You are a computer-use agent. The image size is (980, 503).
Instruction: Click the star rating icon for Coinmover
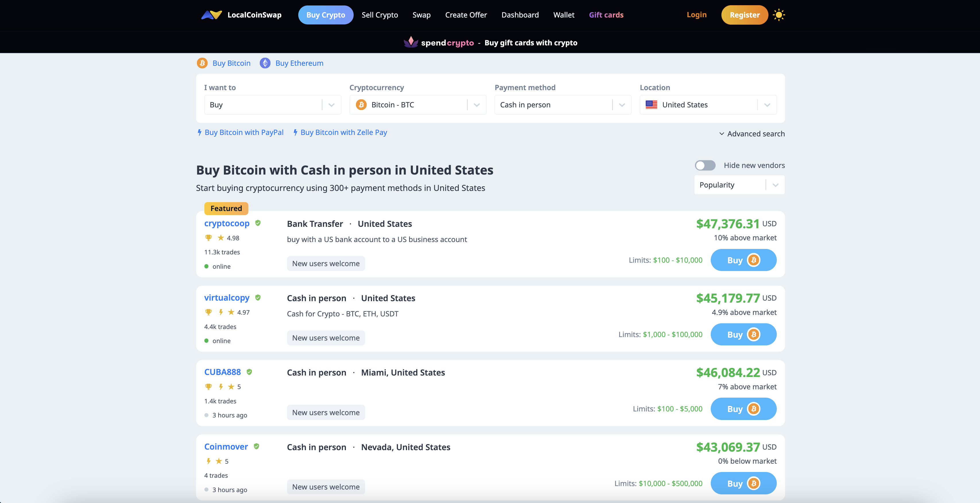[219, 461]
